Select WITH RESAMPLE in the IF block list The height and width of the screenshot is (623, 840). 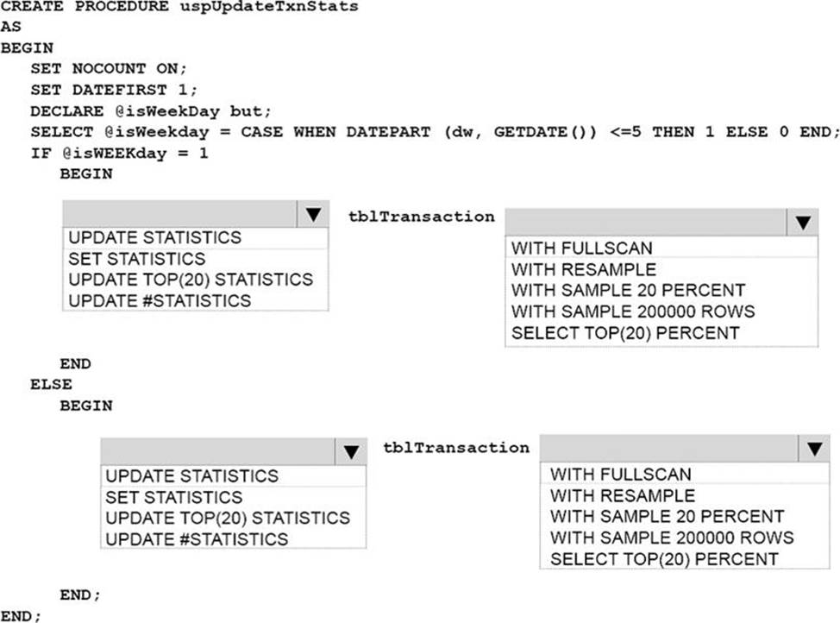[583, 269]
